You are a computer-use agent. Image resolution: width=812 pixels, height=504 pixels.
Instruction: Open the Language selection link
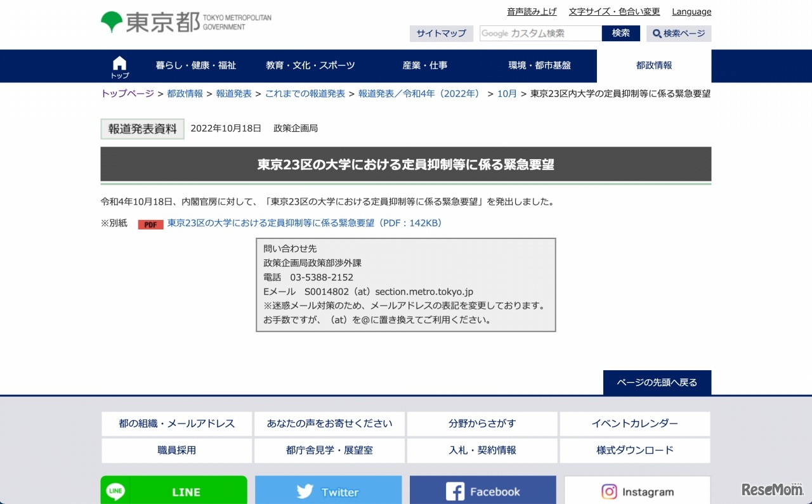tap(691, 12)
